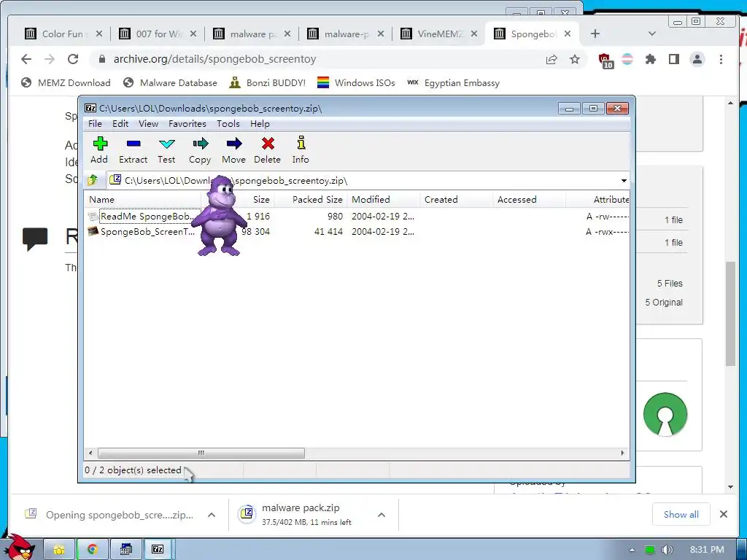The height and width of the screenshot is (560, 747).
Task: Open 7-Zip taskbar button
Action: tap(158, 550)
